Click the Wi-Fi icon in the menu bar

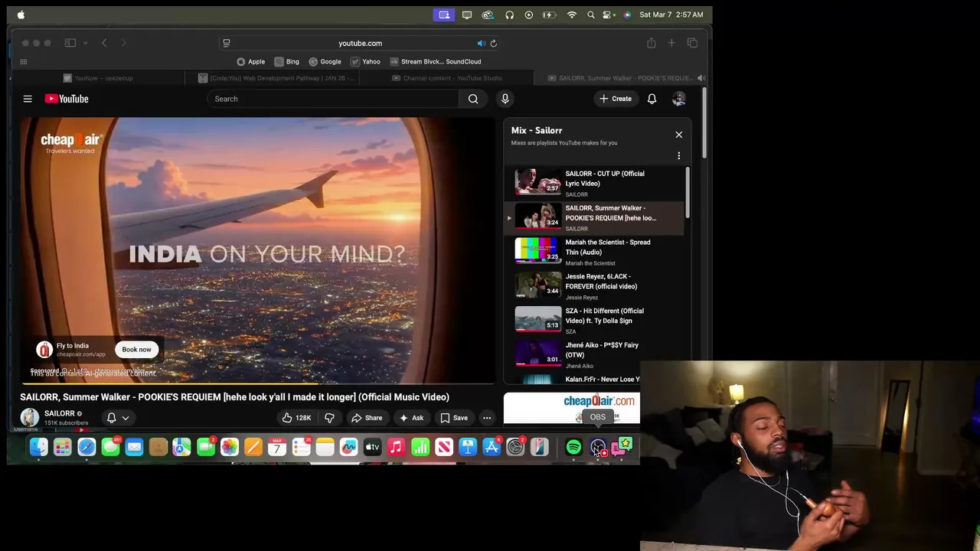(571, 15)
